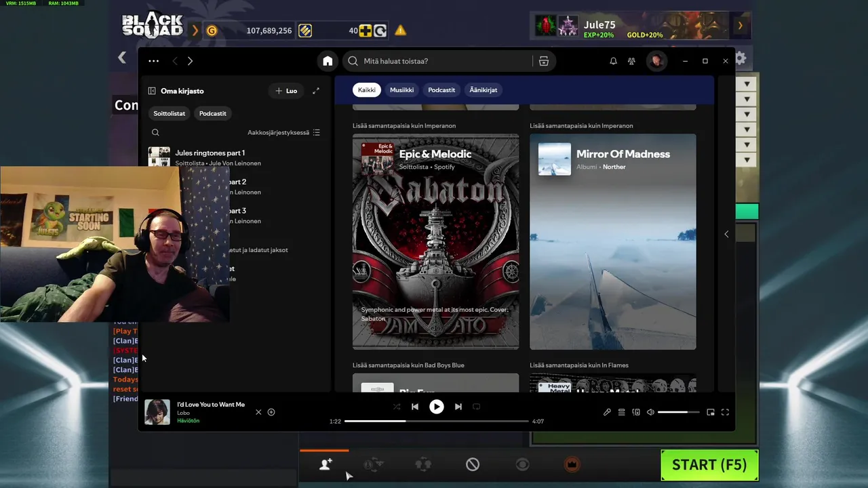Open the Browse icon in search bar
The image size is (868, 488).
coord(544,61)
